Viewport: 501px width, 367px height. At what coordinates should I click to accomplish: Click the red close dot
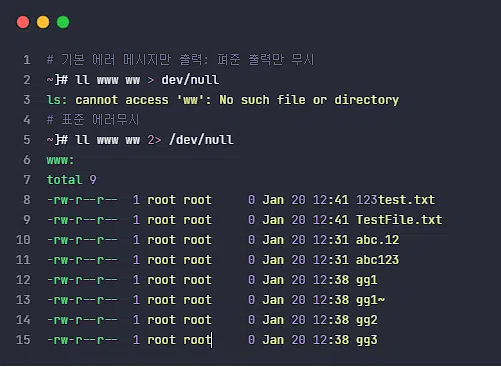23,22
